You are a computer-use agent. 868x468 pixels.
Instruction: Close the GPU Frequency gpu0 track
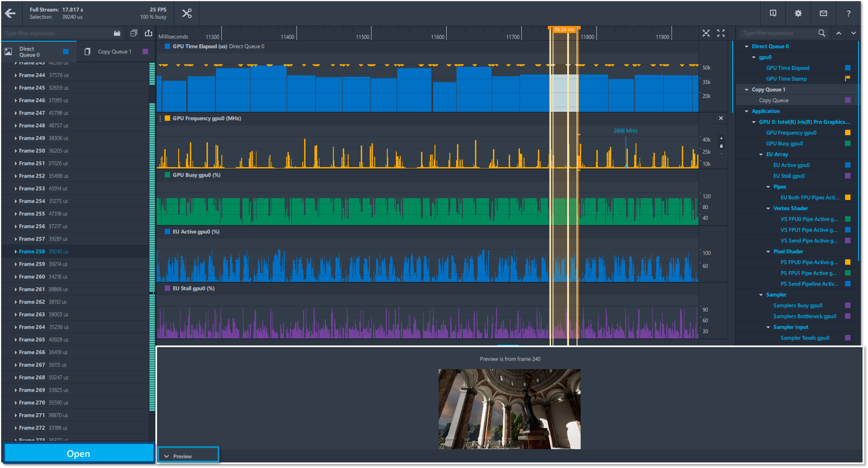pyautogui.click(x=721, y=118)
